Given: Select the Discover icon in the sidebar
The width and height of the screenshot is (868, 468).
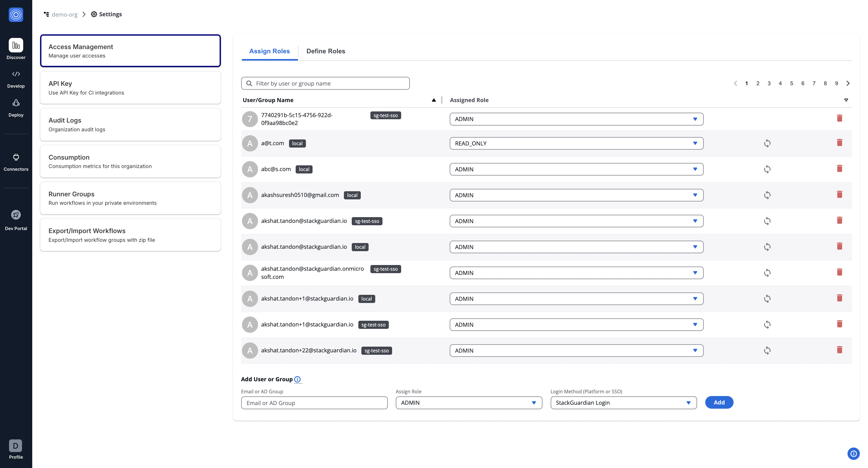Looking at the screenshot, I should [15, 45].
